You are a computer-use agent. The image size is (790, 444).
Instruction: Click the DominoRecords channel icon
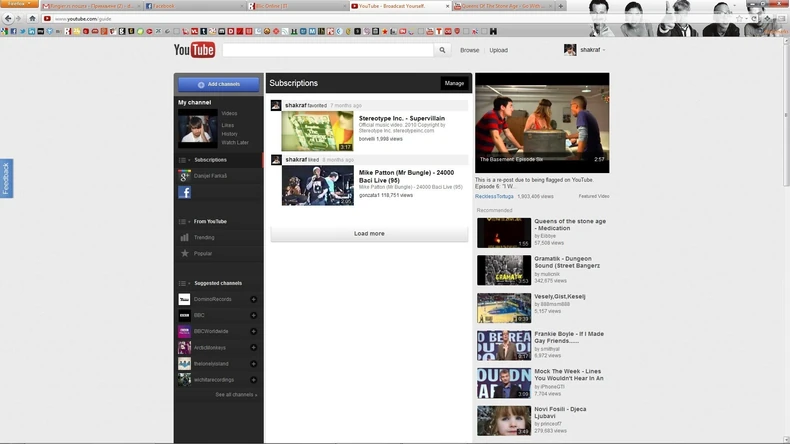point(184,300)
